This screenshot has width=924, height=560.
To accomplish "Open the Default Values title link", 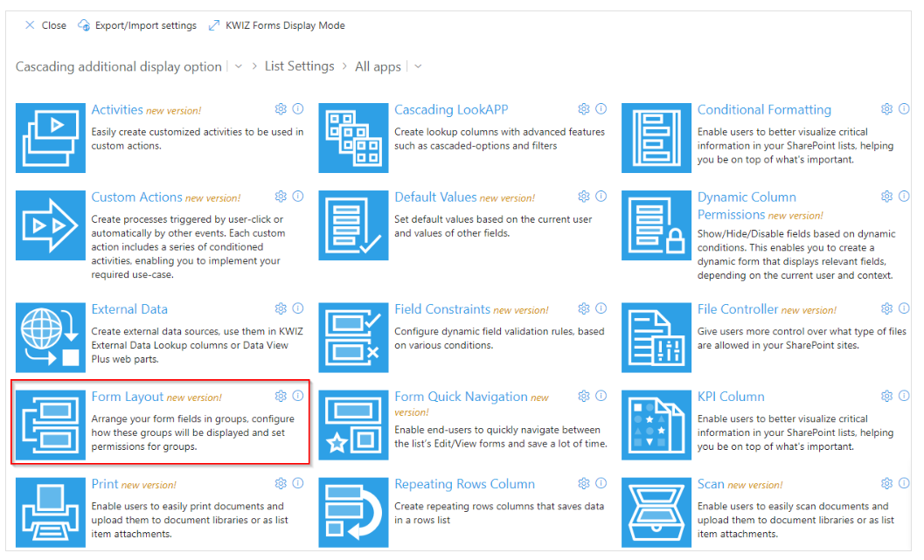I will (434, 197).
